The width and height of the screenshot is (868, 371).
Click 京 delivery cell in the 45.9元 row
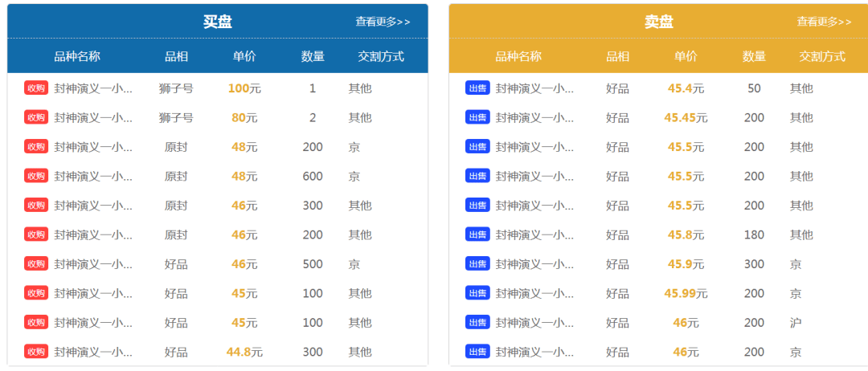pyautogui.click(x=796, y=263)
